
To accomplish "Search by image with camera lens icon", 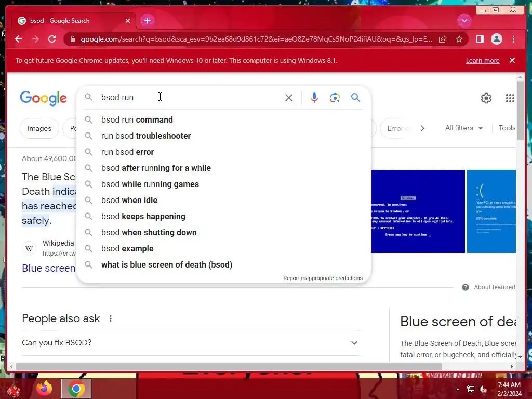I will click(335, 98).
